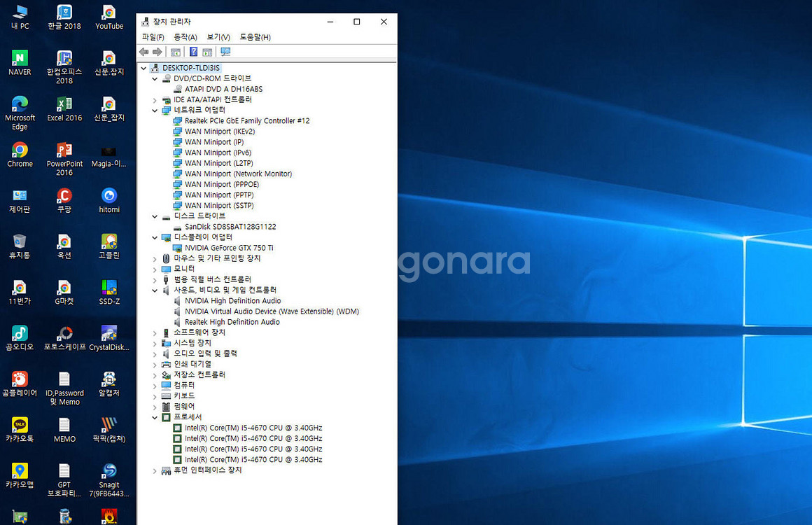The width and height of the screenshot is (812, 525).
Task: Expand the IDE ATA/ATAPI 컨트롤러 category
Action: point(154,100)
